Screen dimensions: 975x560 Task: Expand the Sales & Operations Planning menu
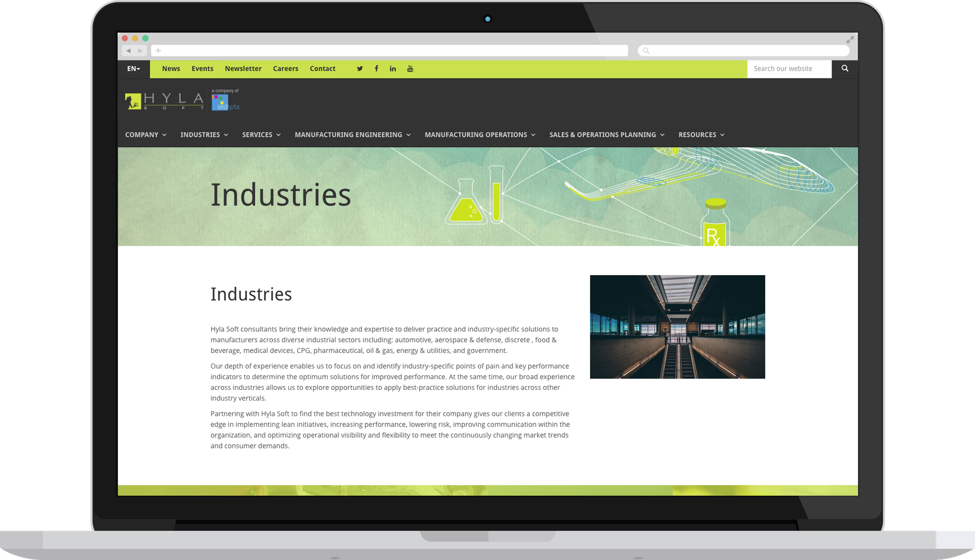coord(607,135)
